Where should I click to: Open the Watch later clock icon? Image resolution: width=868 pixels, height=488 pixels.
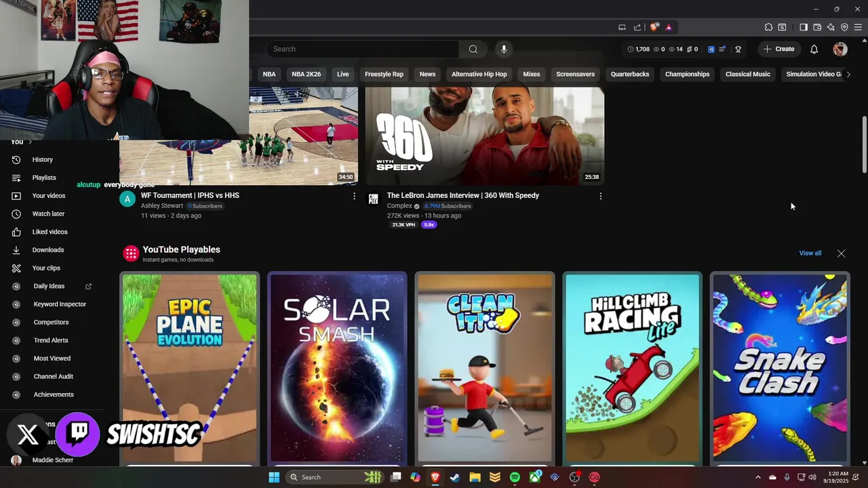(x=16, y=213)
